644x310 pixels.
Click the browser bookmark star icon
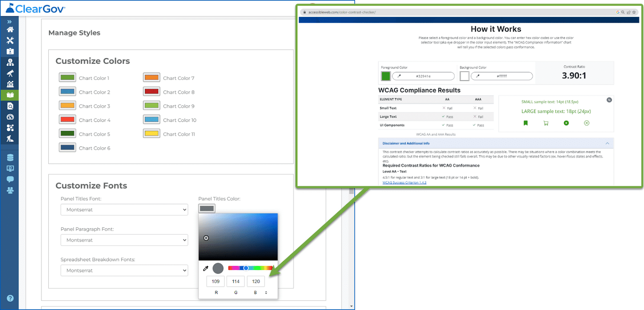tap(634, 12)
